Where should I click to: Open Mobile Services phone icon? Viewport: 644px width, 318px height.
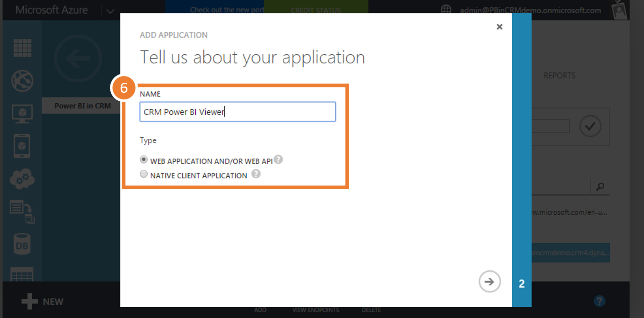coord(22,146)
